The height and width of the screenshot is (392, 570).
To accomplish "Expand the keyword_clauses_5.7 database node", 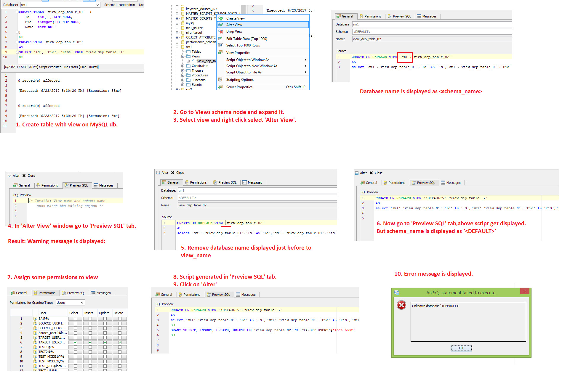I will (x=177, y=9).
